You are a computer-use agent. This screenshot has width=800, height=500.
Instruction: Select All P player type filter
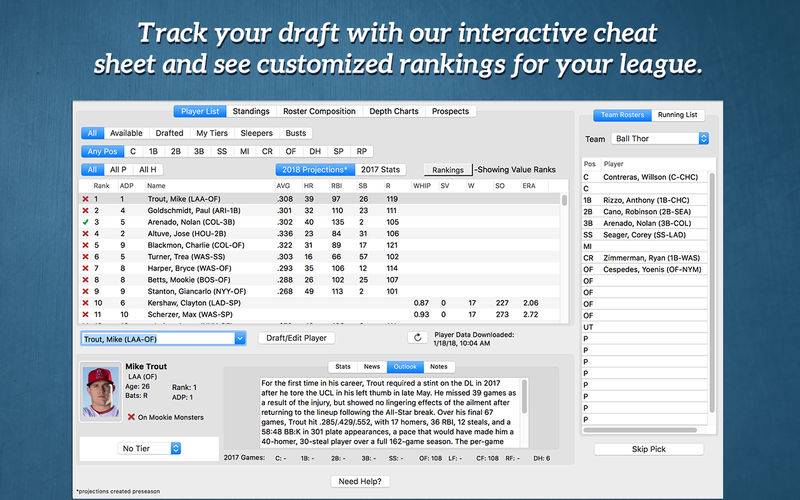click(x=118, y=169)
